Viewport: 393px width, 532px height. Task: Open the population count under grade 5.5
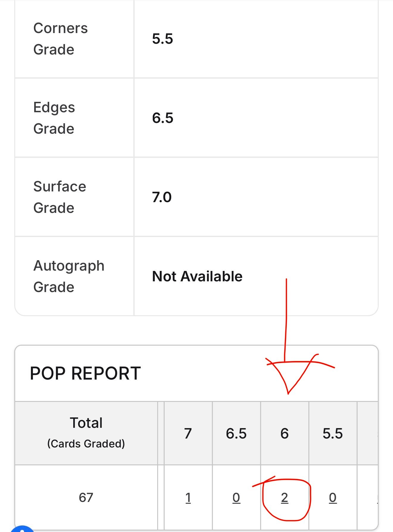point(333,497)
